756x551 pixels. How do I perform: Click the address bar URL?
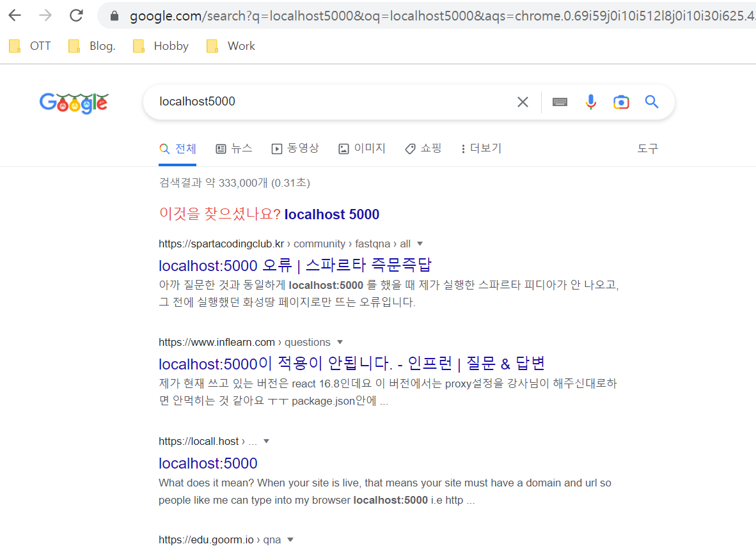click(441, 16)
